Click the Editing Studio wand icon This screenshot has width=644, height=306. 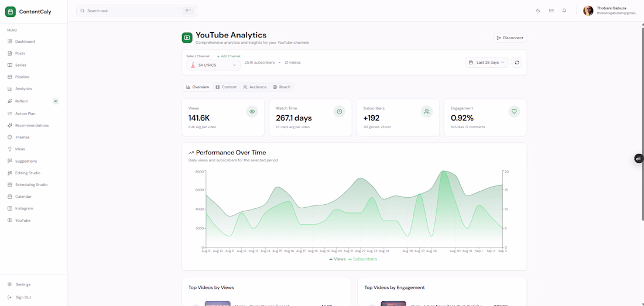click(10, 173)
